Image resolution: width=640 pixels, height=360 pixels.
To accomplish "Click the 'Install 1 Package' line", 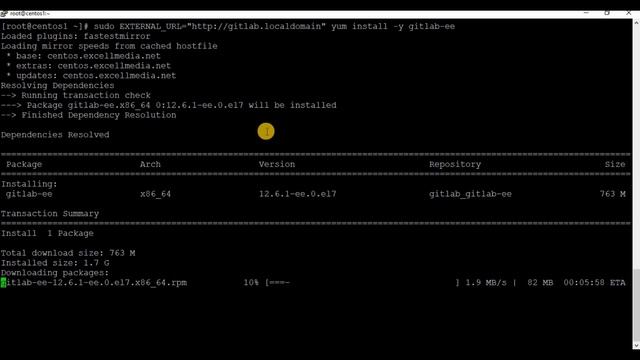I will (x=47, y=233).
